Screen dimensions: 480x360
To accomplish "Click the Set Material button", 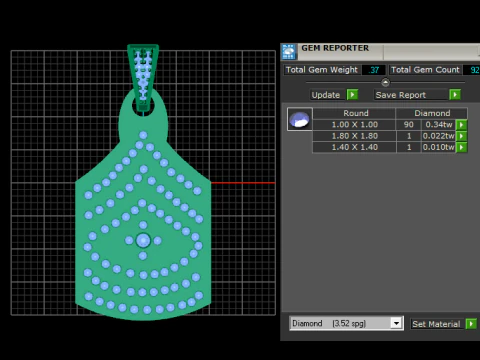I will (x=436, y=324).
